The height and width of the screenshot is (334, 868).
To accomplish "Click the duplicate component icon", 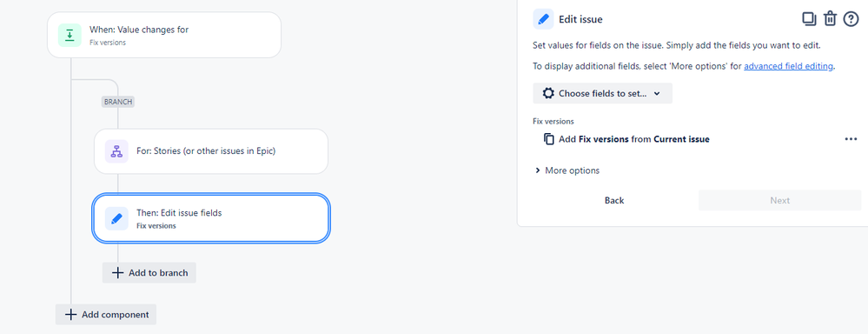I will pyautogui.click(x=809, y=19).
